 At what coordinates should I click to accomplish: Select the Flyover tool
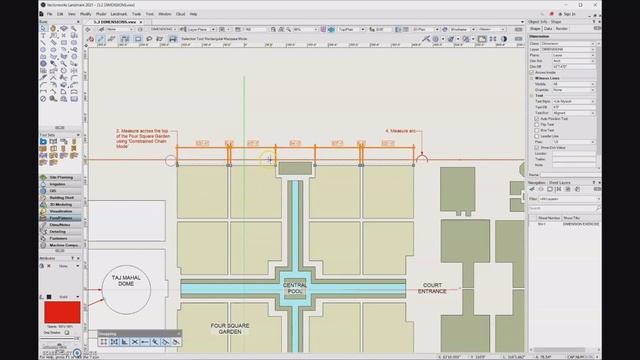pyautogui.click(x=64, y=29)
